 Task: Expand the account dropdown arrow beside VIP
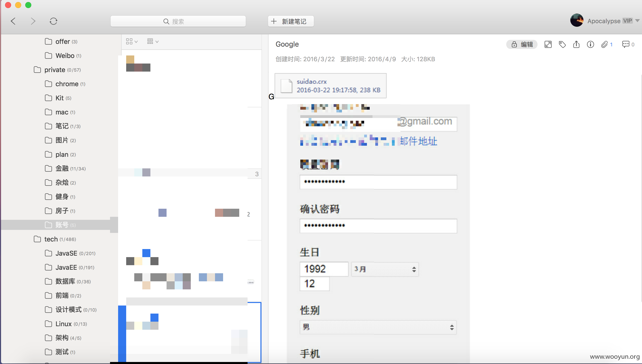pyautogui.click(x=637, y=21)
